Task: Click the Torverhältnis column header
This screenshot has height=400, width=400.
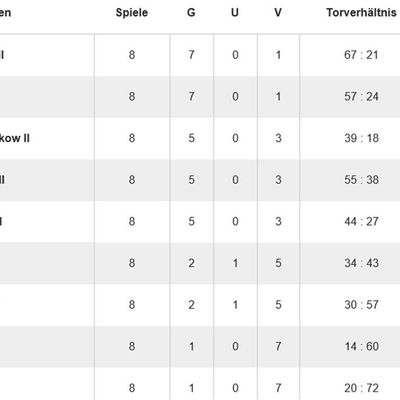Action: point(361,13)
